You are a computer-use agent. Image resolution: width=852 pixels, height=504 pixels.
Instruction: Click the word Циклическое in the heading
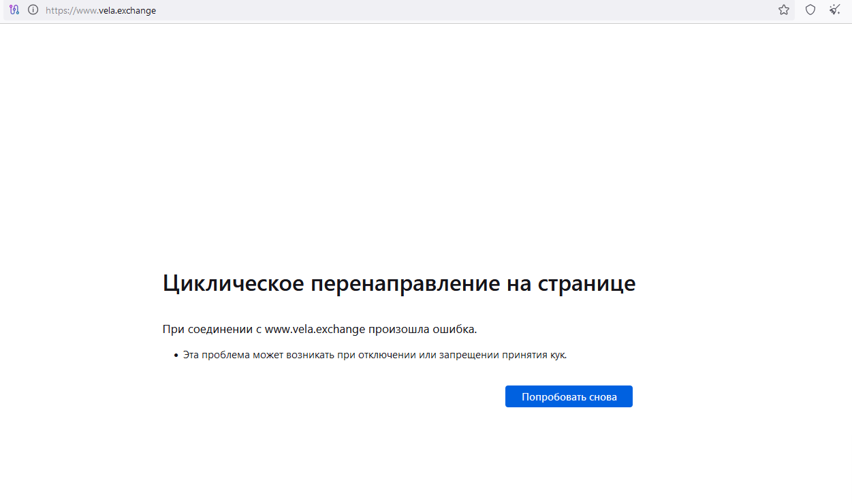click(x=233, y=283)
